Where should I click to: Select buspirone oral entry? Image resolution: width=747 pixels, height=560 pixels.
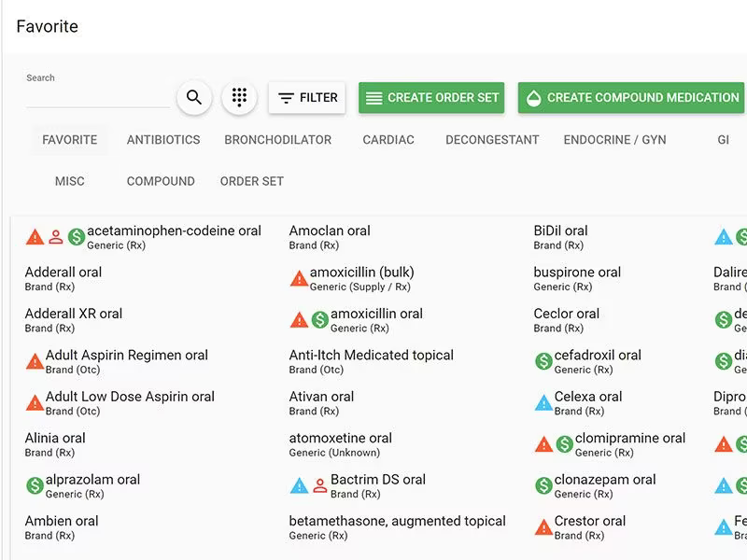pos(577,278)
